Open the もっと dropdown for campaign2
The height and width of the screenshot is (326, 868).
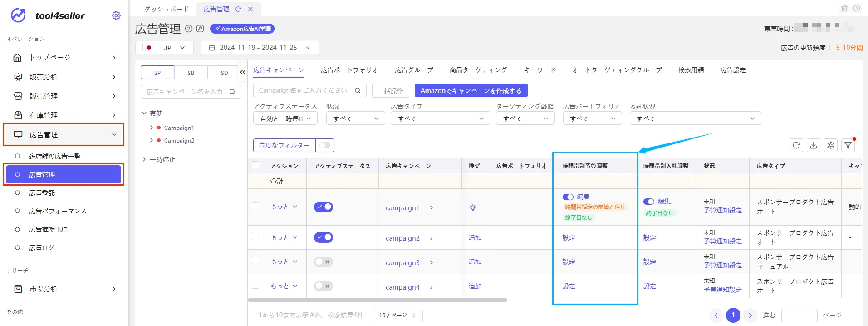(284, 237)
